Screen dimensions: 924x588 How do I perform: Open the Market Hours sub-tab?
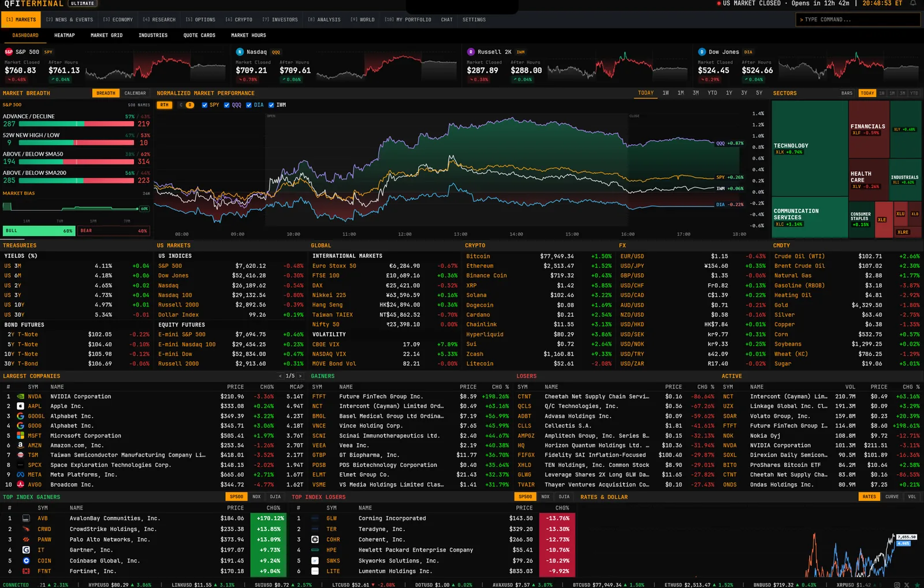click(249, 35)
